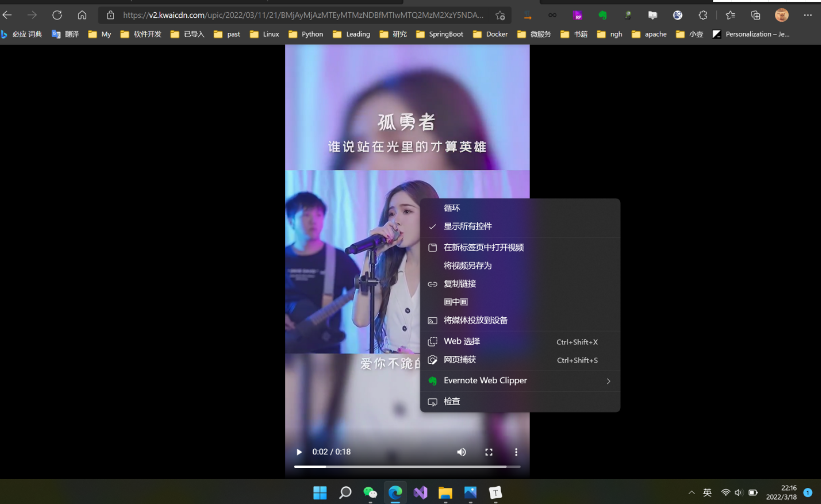Open the browser settings menu
This screenshot has width=821, height=504.
point(808,15)
